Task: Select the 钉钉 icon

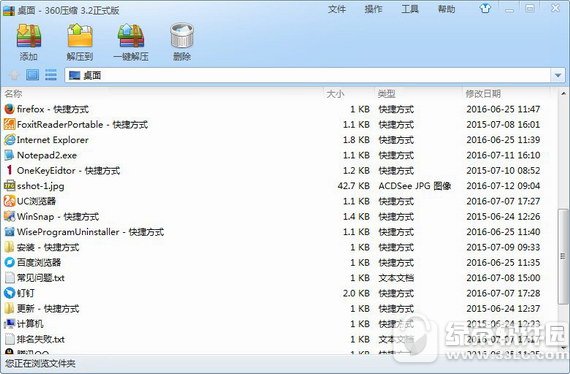Action: (x=9, y=293)
